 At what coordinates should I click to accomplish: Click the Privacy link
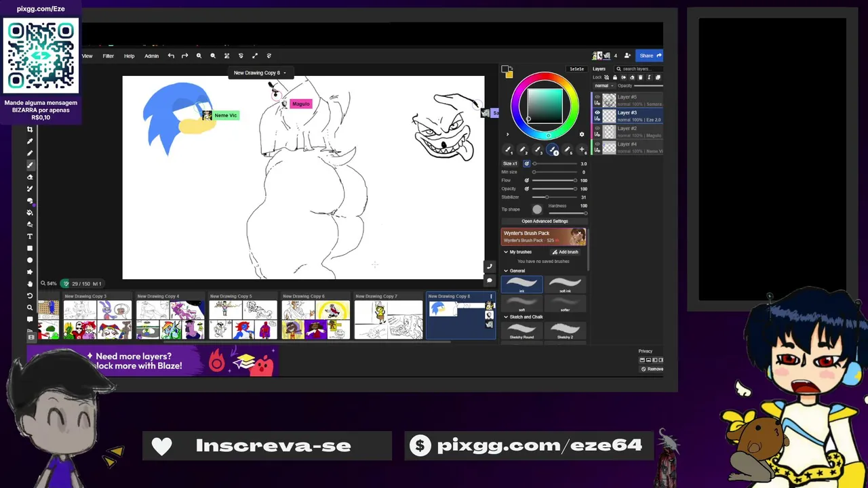click(x=645, y=351)
